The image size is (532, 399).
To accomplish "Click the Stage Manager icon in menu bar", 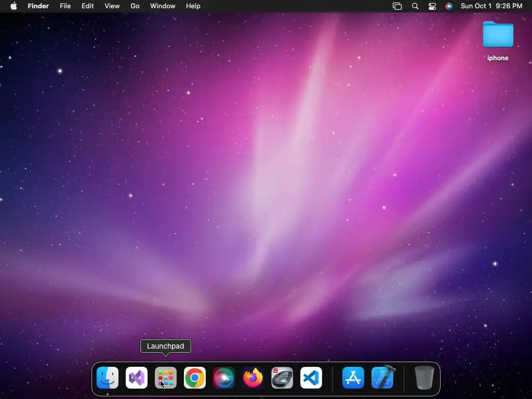I will [x=397, y=6].
